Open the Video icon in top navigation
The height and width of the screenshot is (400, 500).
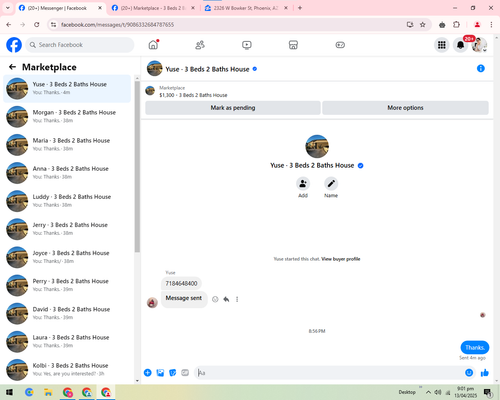[247, 45]
